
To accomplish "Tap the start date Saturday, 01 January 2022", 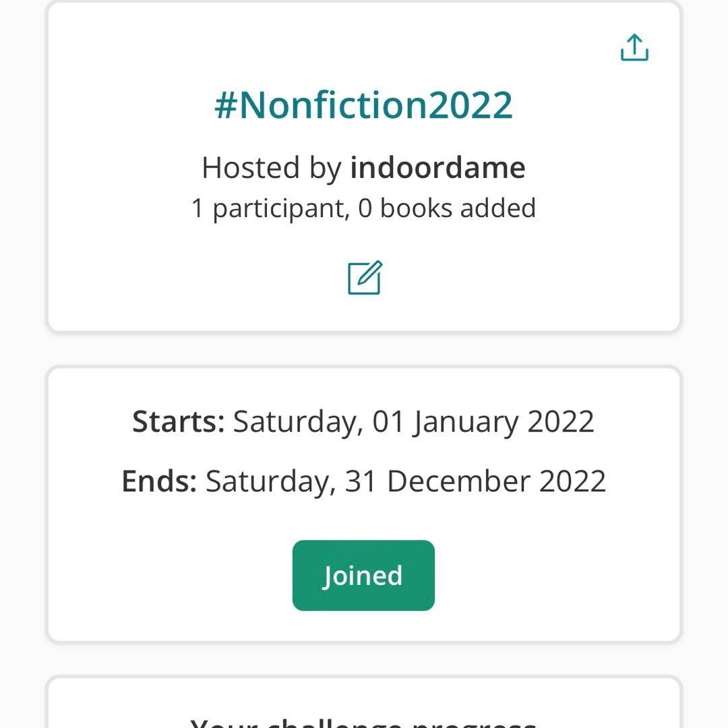I will coord(413,422).
